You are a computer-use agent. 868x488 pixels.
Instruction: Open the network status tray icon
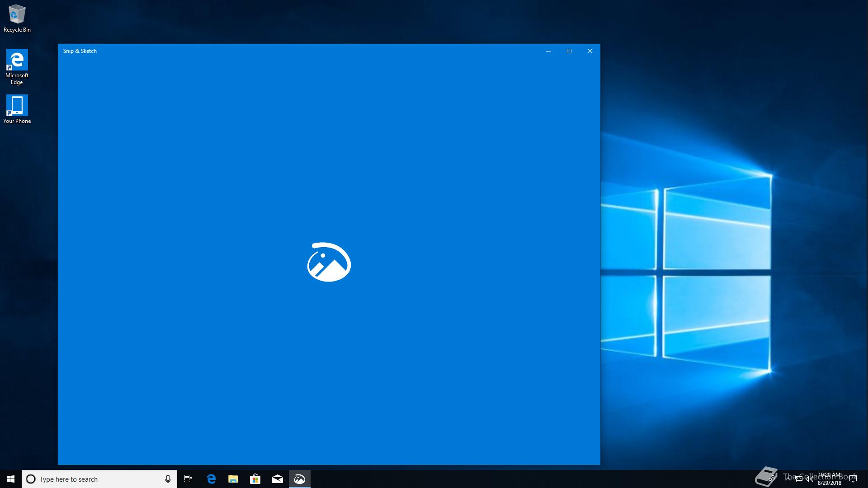(799, 479)
